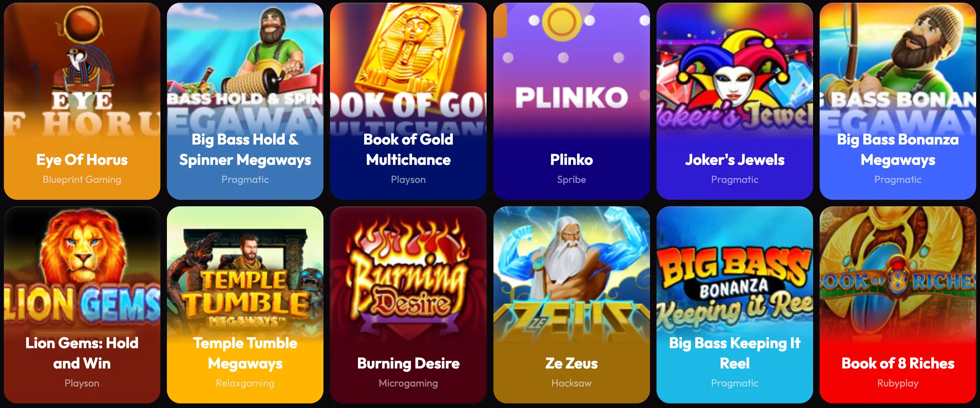
Task: Click the Ze Zeus title text
Action: point(571,363)
